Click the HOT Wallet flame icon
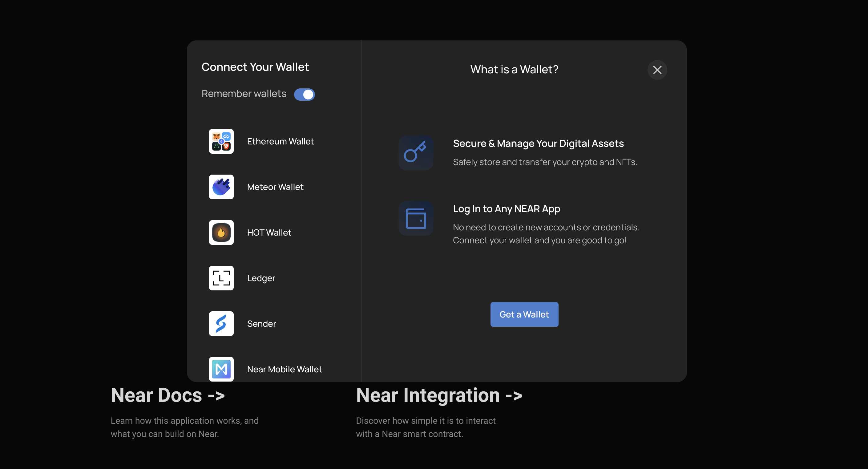868x469 pixels. 221,232
